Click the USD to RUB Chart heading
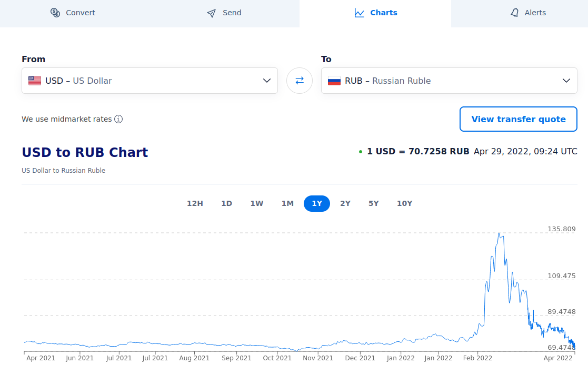This screenshot has width=588, height=374. (x=85, y=152)
